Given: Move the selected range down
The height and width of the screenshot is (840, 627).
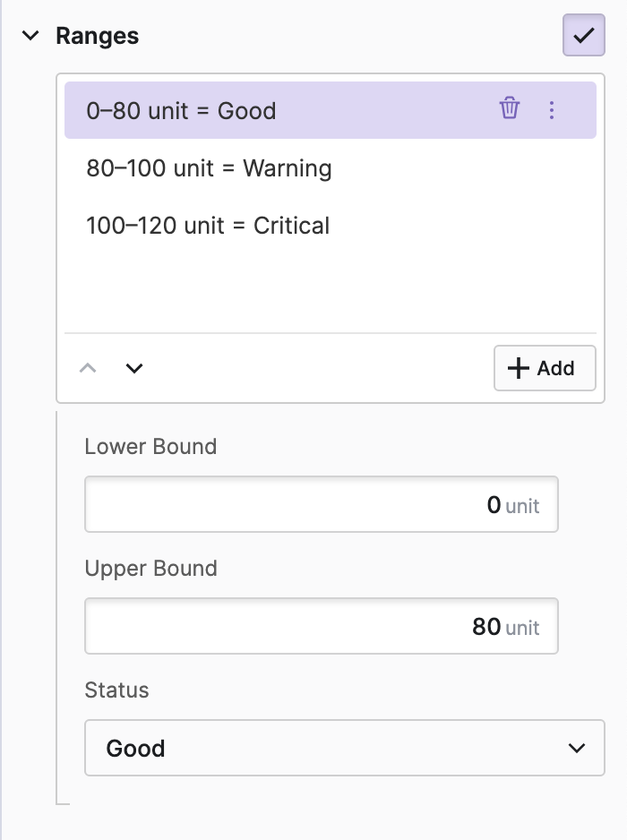Looking at the screenshot, I should (134, 368).
